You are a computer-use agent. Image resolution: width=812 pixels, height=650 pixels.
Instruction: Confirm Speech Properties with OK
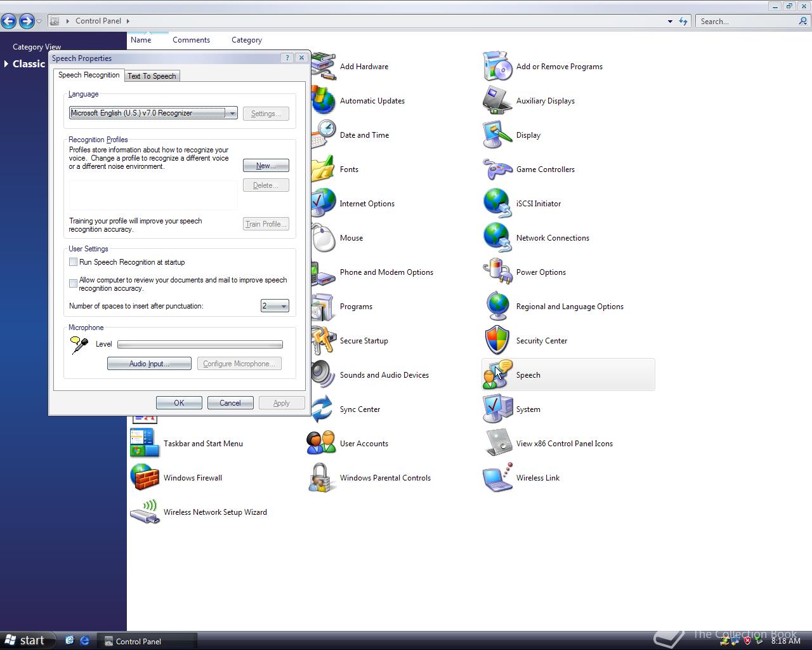[179, 403]
